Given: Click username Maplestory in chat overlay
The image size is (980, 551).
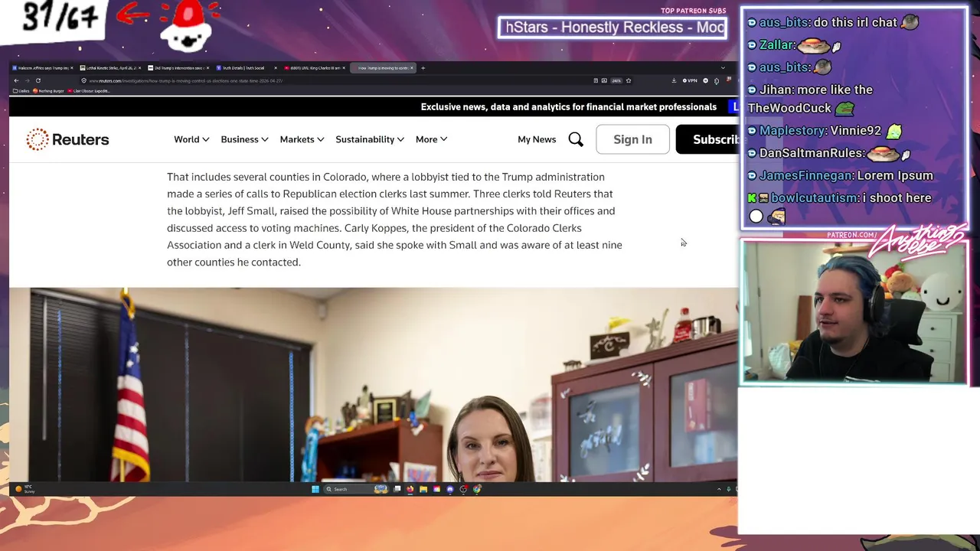Looking at the screenshot, I should 792,130.
